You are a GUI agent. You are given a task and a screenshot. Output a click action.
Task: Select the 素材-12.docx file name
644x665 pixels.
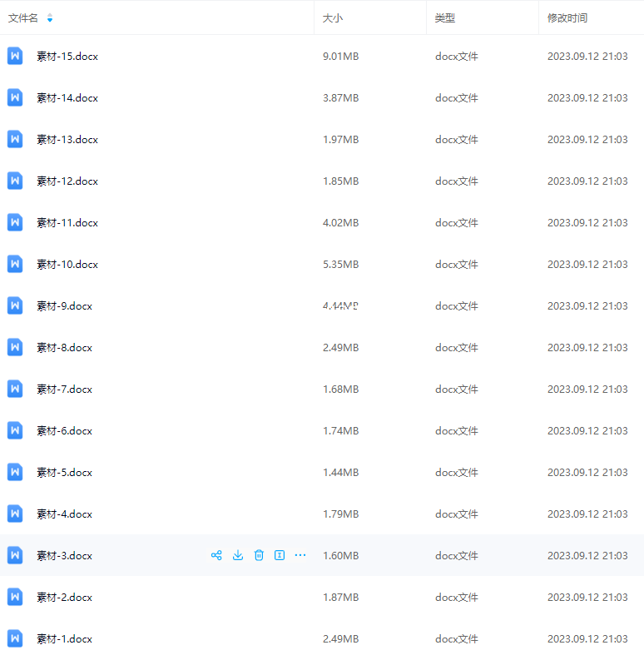(x=67, y=181)
